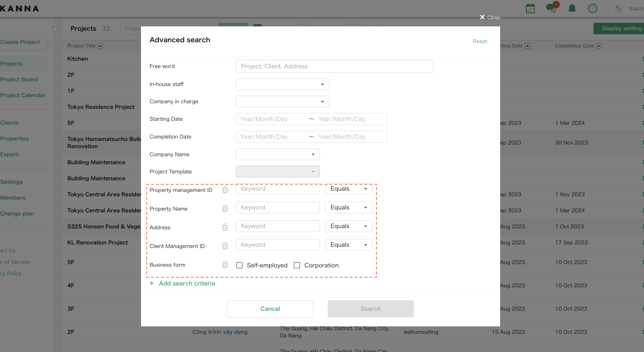This screenshot has height=352, width=644.
Task: Go to Project Board in the sidebar
Action: (x=19, y=79)
